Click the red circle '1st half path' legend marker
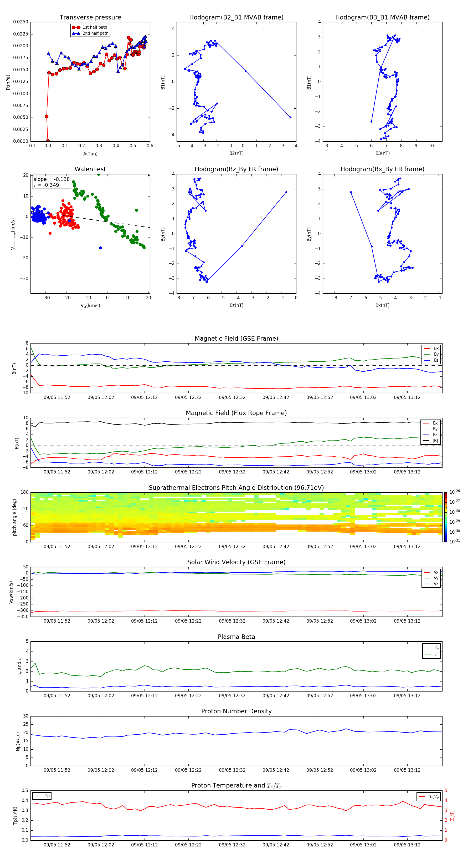This screenshot has width=473, height=868. click(76, 27)
